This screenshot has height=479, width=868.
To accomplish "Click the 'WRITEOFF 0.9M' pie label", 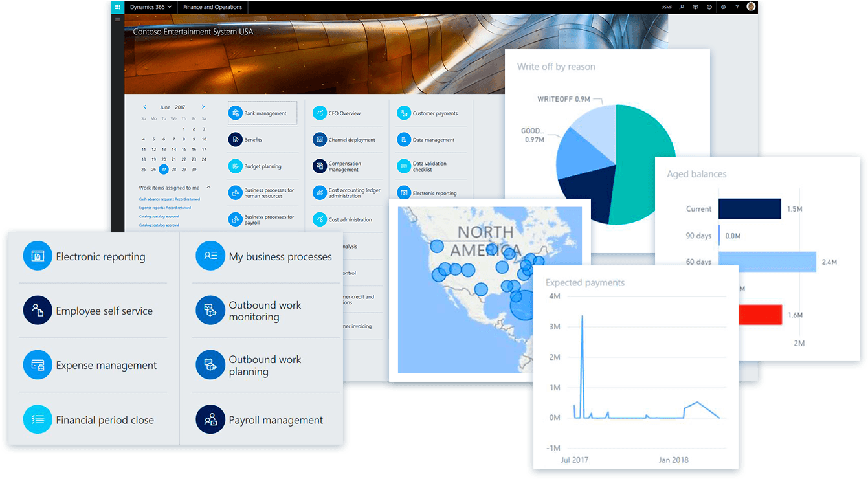I will [x=564, y=99].
